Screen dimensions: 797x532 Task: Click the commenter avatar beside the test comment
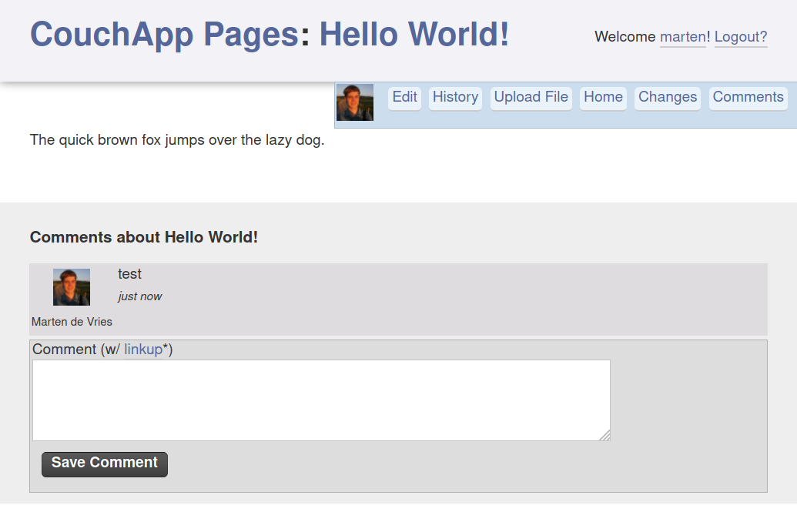pos(72,287)
